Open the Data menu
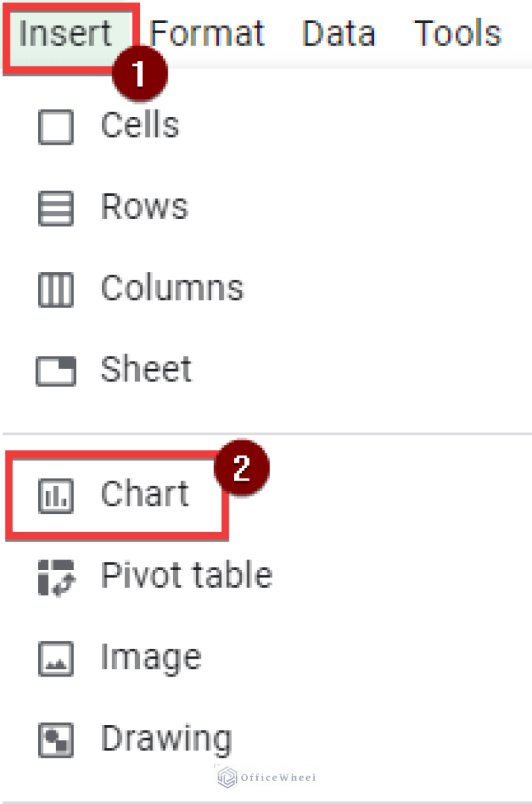 pyautogui.click(x=339, y=33)
